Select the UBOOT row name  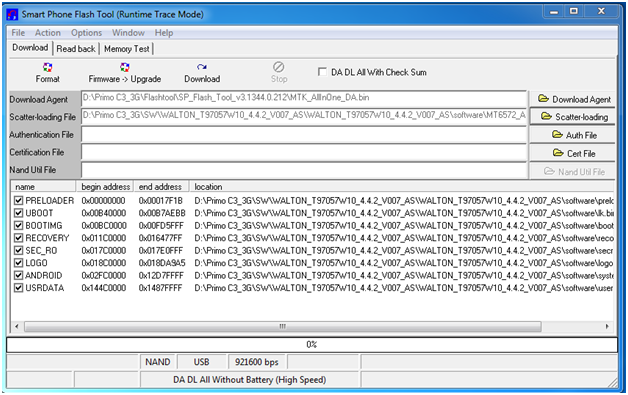coord(39,213)
